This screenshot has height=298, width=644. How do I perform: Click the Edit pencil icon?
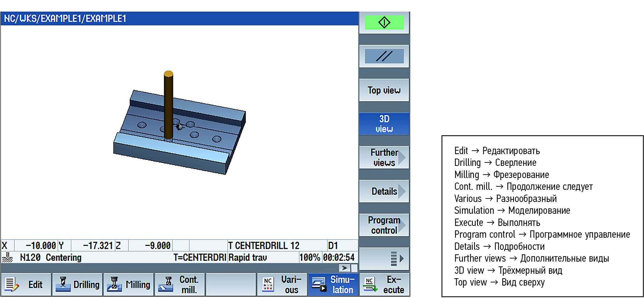(11, 284)
